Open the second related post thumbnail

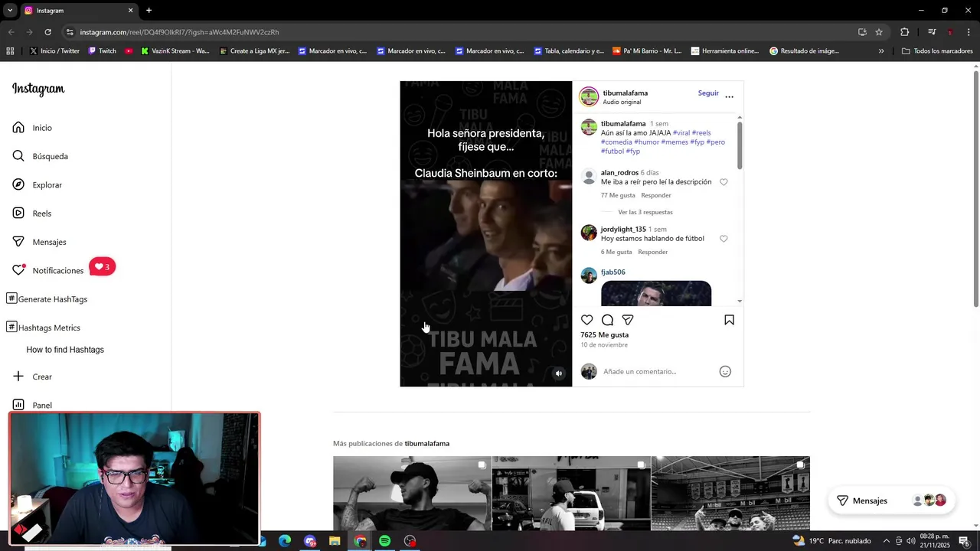pos(571,494)
